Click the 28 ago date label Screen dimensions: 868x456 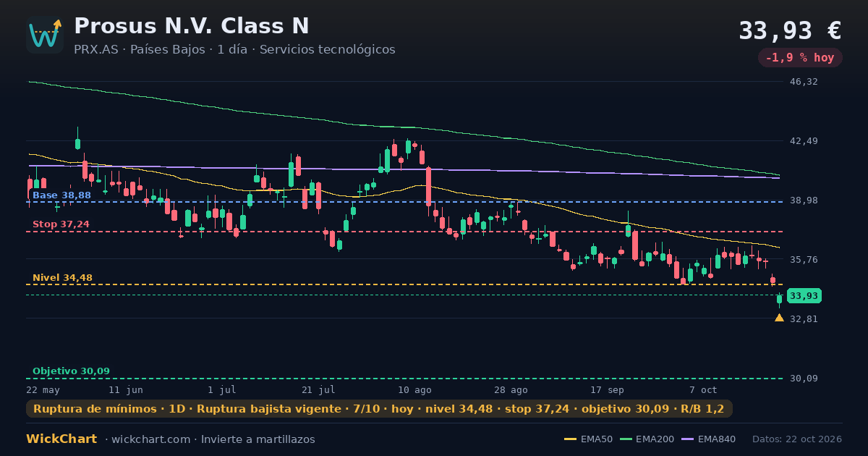tap(511, 389)
